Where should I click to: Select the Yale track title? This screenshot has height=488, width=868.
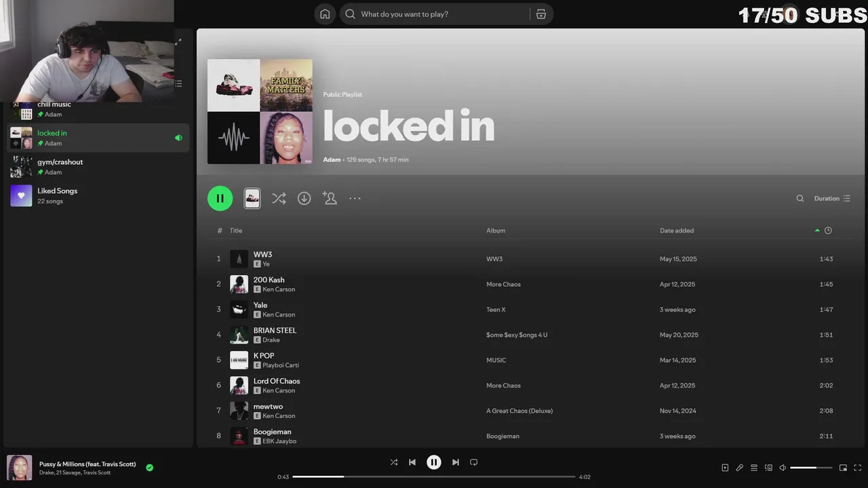click(x=260, y=306)
